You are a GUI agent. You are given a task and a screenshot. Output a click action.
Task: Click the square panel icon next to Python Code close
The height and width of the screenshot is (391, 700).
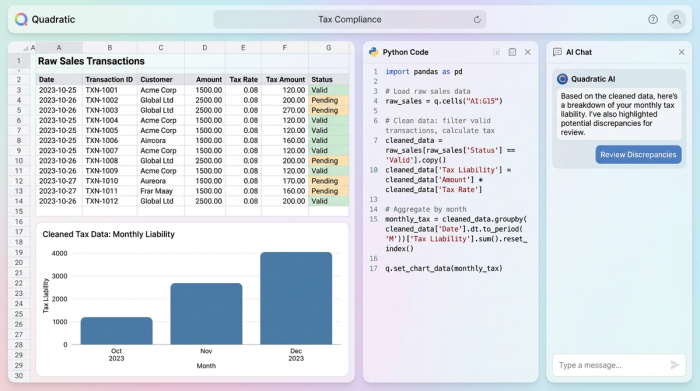512,52
